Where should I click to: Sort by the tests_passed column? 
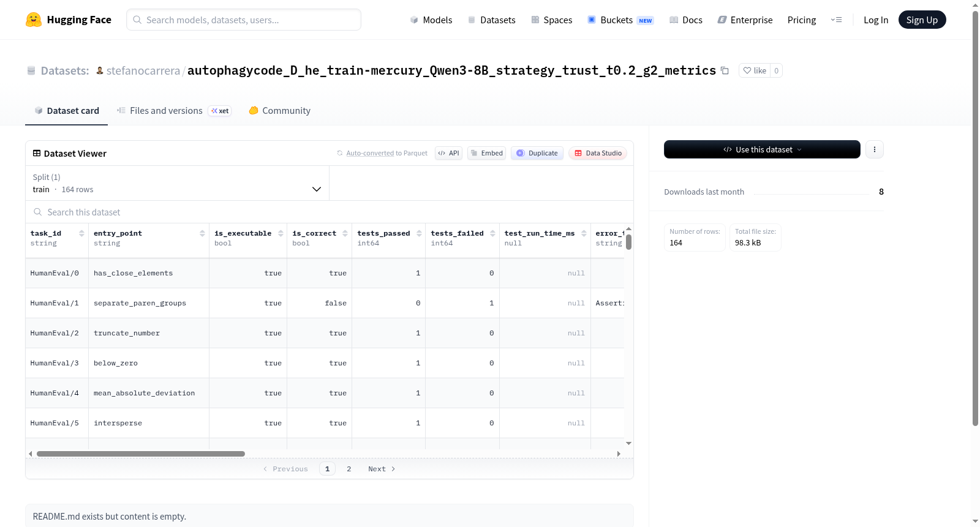tap(419, 233)
